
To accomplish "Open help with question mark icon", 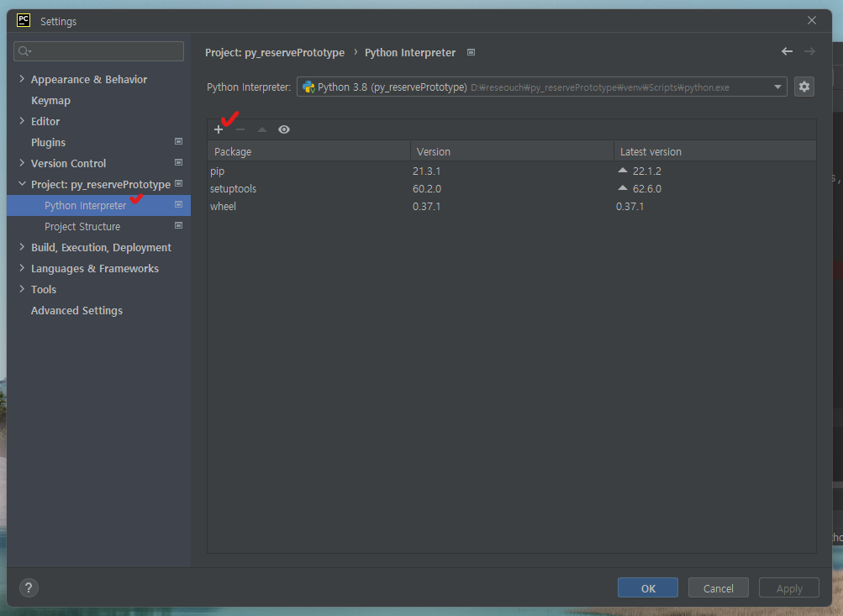I will pyautogui.click(x=29, y=587).
